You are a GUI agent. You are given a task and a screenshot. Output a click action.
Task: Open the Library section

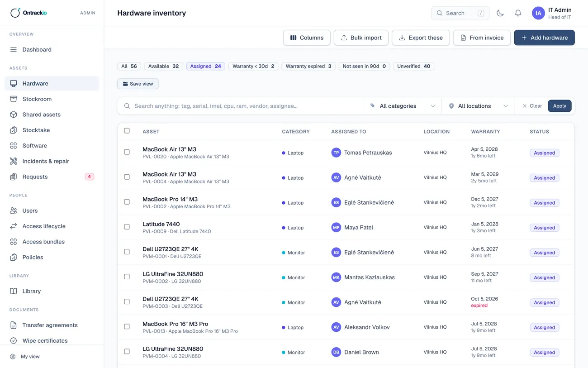coord(52,291)
